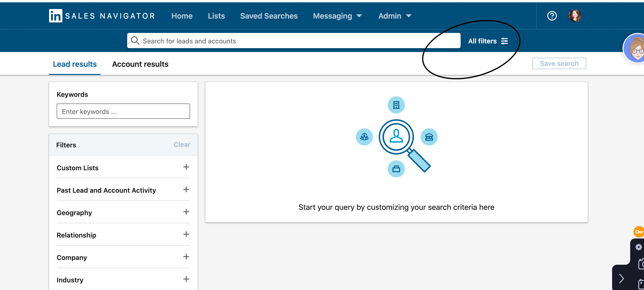Click the Enter keywords field
Image resolution: width=644 pixels, height=290 pixels.
[x=123, y=111]
